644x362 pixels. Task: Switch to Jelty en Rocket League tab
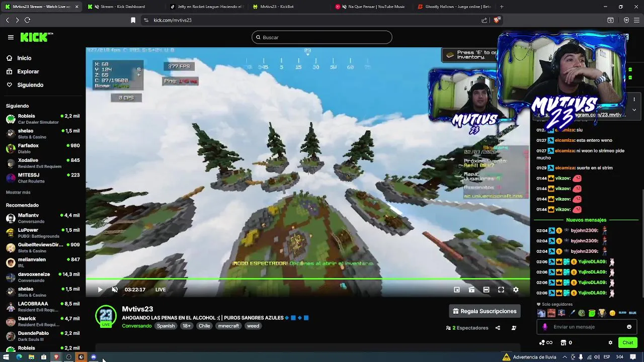pyautogui.click(x=206, y=7)
